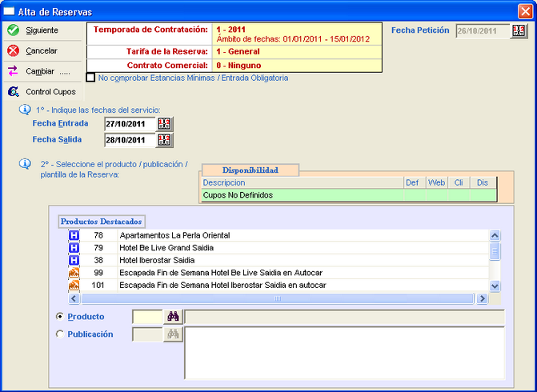
Task: Click the Siguiente button label
Action: (x=42, y=30)
